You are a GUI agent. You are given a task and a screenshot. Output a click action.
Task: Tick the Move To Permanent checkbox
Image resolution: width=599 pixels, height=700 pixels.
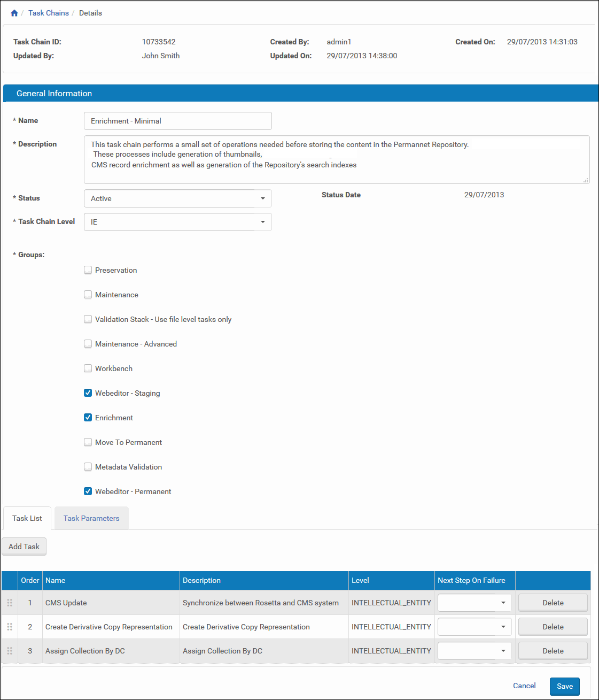click(x=88, y=442)
